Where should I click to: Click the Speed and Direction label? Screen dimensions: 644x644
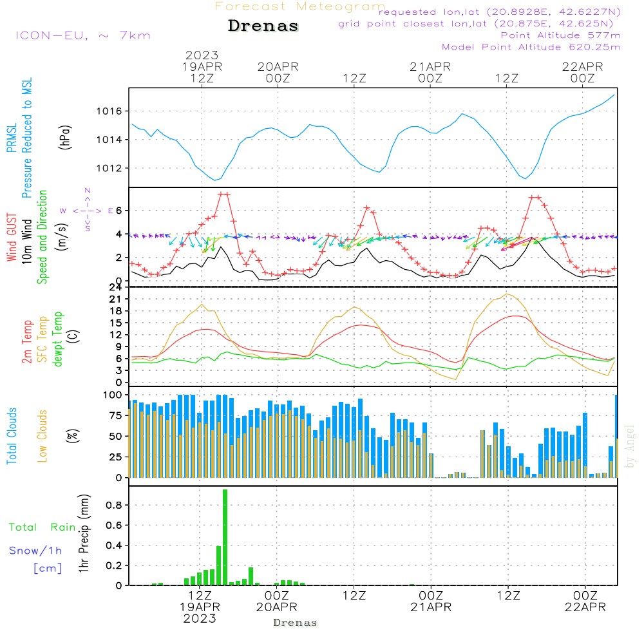pyautogui.click(x=43, y=237)
